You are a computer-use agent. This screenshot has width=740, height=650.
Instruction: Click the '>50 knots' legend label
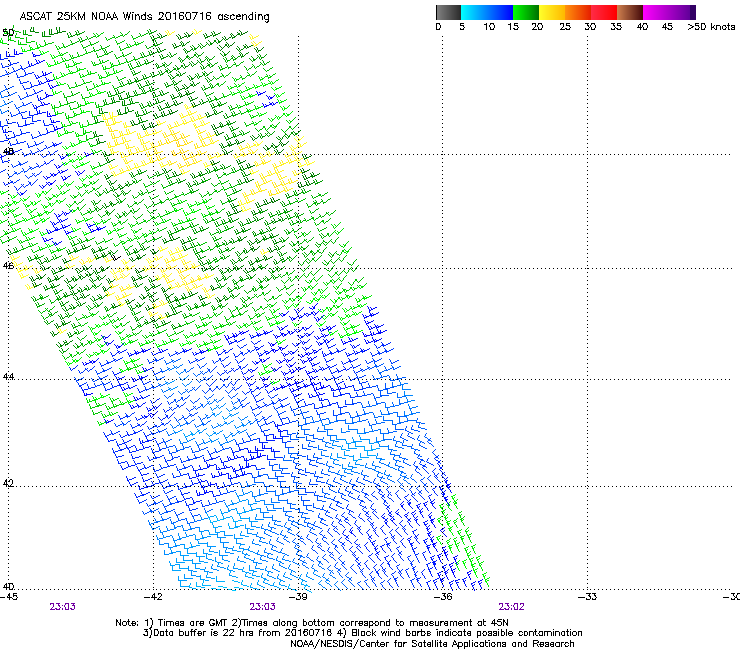click(x=711, y=27)
